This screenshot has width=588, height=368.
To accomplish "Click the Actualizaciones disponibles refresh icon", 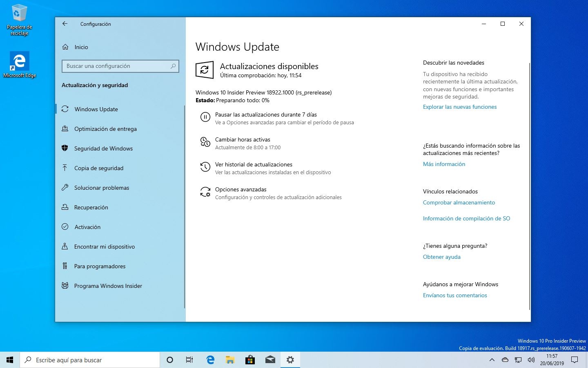I will pos(205,70).
